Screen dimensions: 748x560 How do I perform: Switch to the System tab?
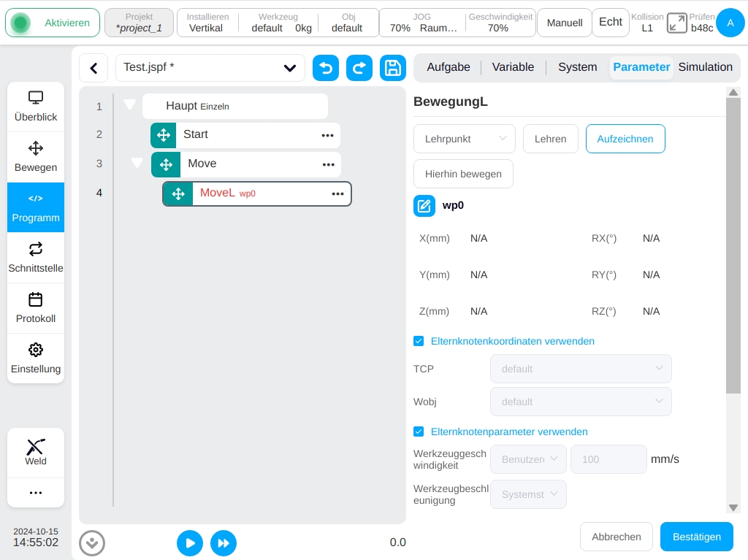(577, 67)
